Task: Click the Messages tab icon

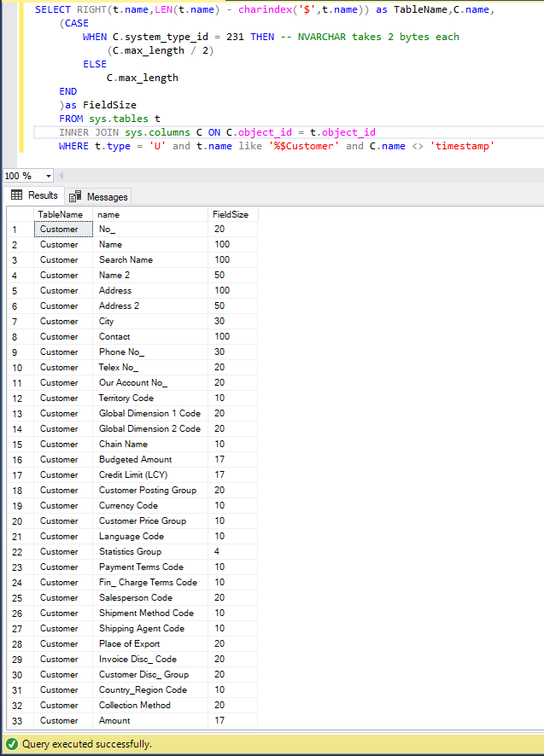Action: pos(75,196)
